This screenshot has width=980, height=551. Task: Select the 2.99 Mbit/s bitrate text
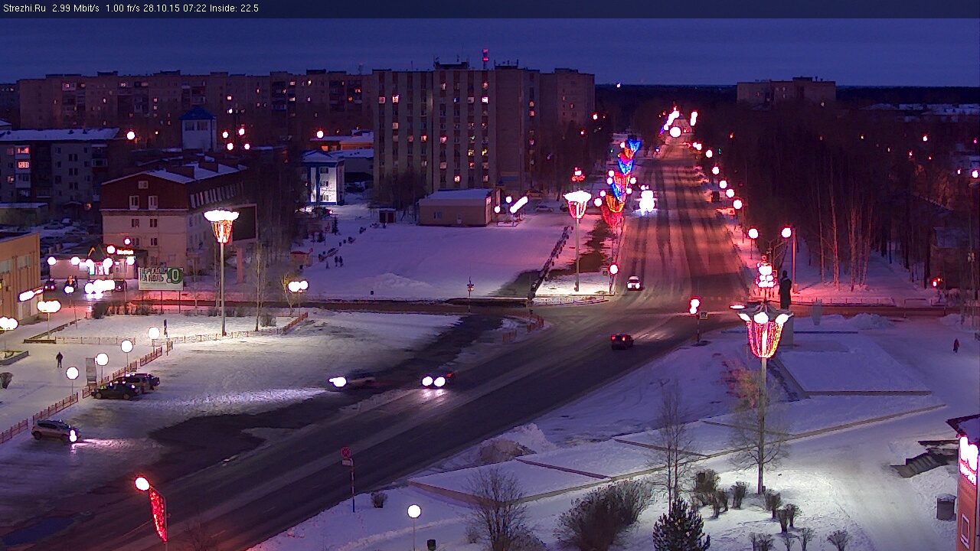[x=76, y=8]
